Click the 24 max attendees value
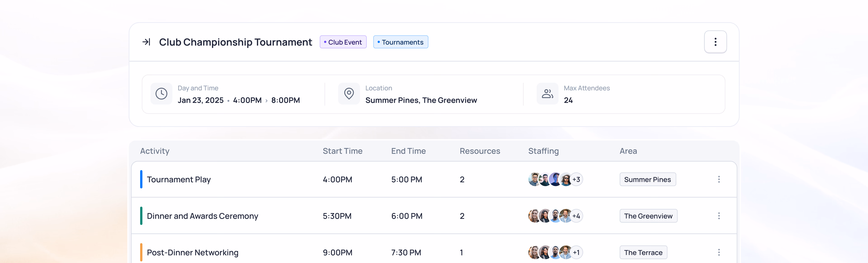The height and width of the screenshot is (263, 868). pos(568,100)
